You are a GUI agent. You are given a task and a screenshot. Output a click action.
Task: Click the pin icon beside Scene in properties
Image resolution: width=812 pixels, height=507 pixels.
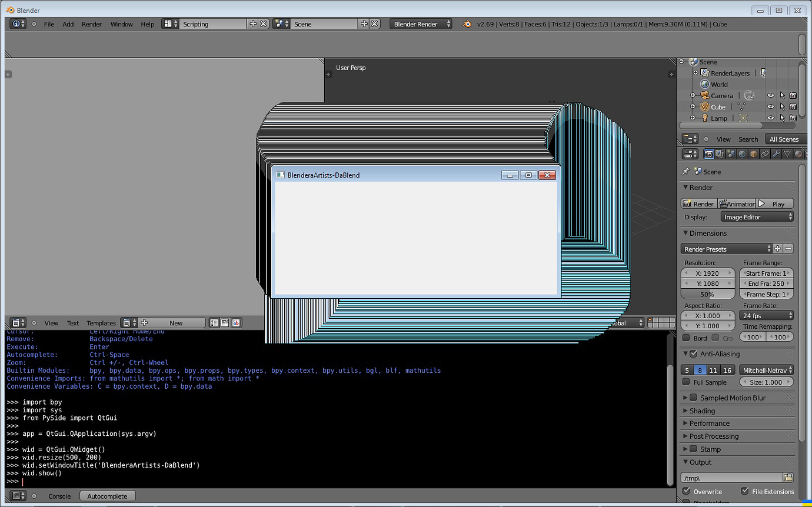click(x=685, y=172)
